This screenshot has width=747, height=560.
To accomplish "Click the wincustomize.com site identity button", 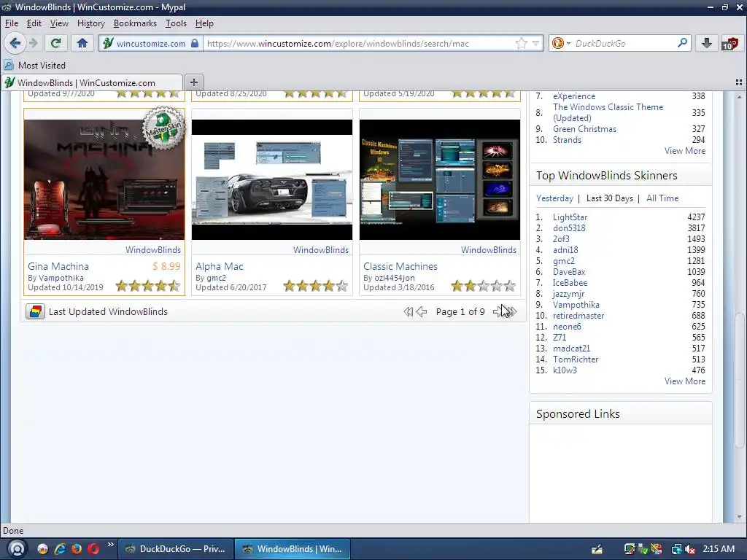I will click(150, 43).
